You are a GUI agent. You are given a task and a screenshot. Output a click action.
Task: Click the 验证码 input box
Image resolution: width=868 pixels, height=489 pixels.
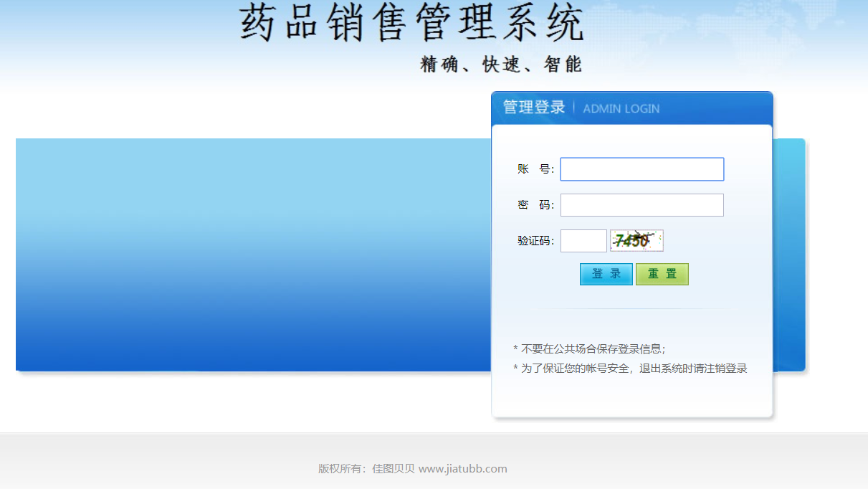click(583, 240)
